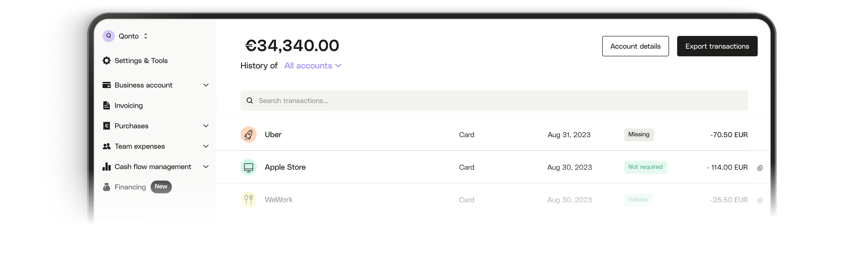This screenshot has height=254, width=868.
Task: Click the Validée badge on WeWork
Action: pos(639,200)
